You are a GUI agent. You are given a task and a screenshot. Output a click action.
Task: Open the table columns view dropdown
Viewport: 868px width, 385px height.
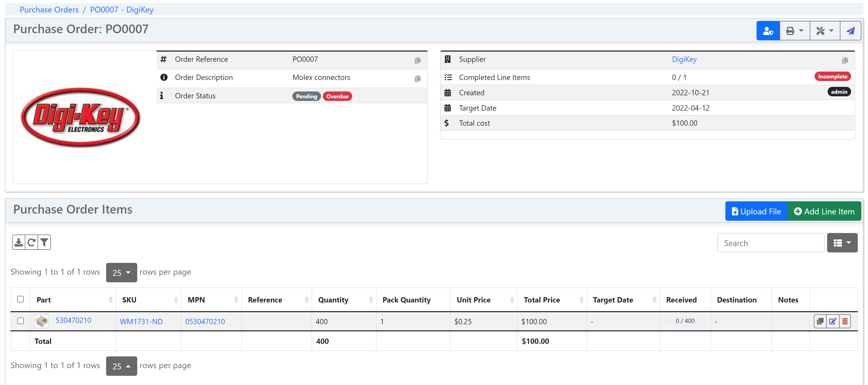pos(842,242)
